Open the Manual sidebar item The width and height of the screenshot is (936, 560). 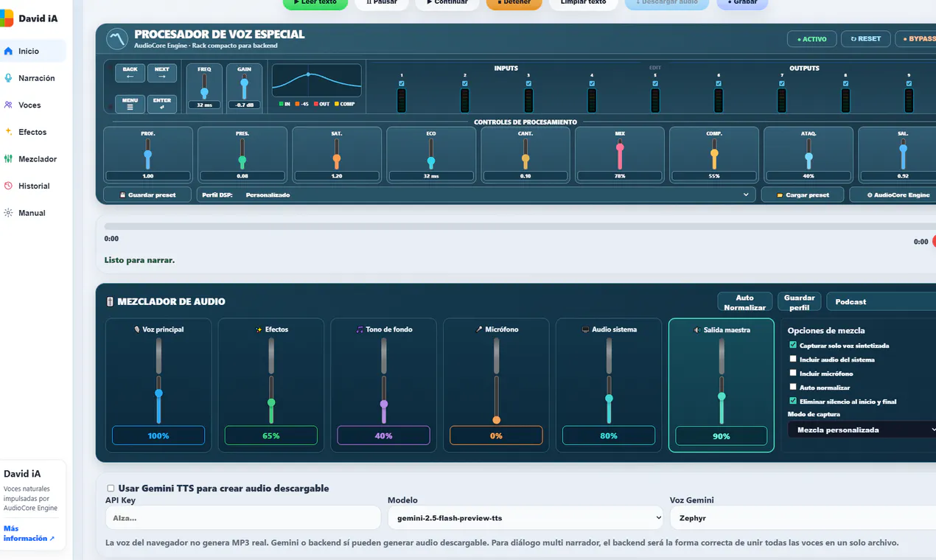click(x=33, y=213)
